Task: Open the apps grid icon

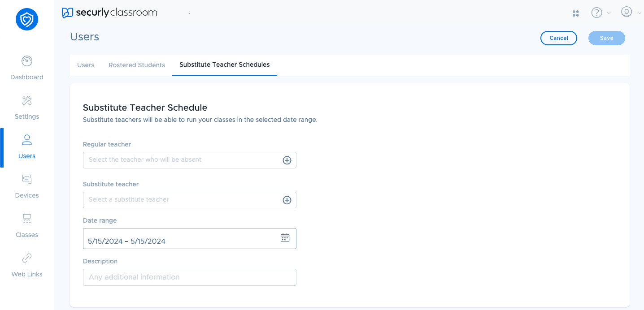Action: pyautogui.click(x=576, y=13)
